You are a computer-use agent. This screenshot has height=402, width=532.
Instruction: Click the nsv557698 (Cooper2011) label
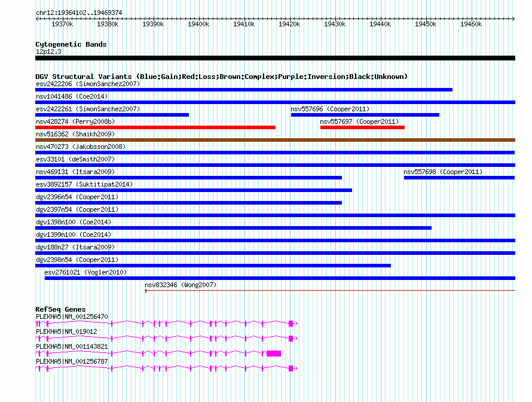[443, 172]
